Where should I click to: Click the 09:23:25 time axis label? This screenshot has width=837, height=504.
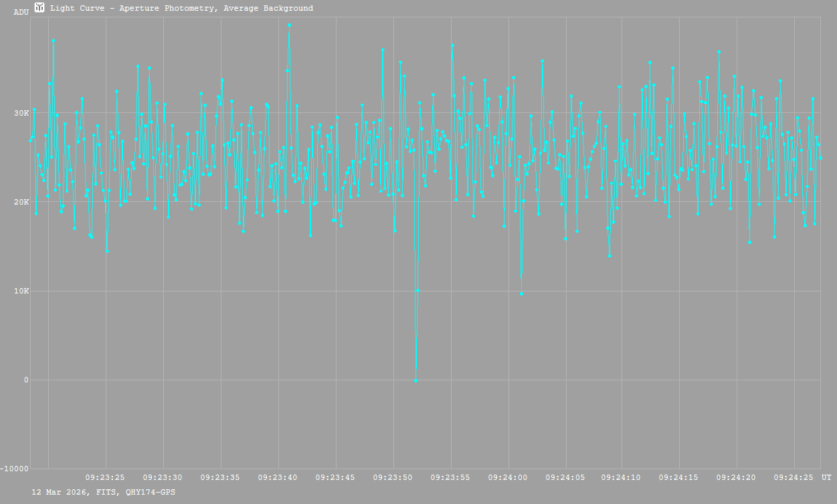pos(105,478)
